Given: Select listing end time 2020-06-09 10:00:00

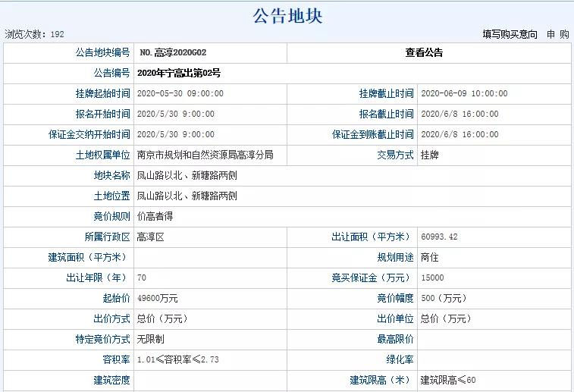Looking at the screenshot, I should tap(464, 94).
